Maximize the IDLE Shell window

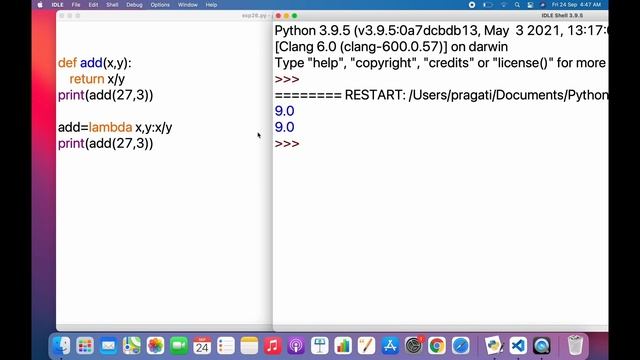click(x=295, y=16)
